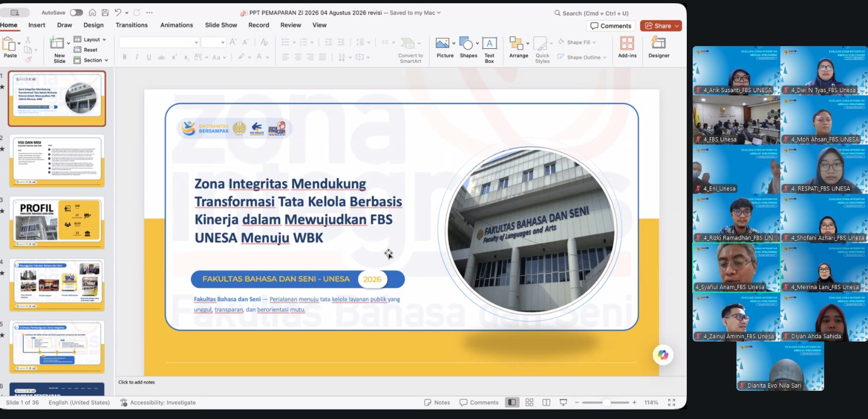Screen dimensions: 868x419
Task: Open the Copilot floating button on the slide
Action: tap(663, 355)
